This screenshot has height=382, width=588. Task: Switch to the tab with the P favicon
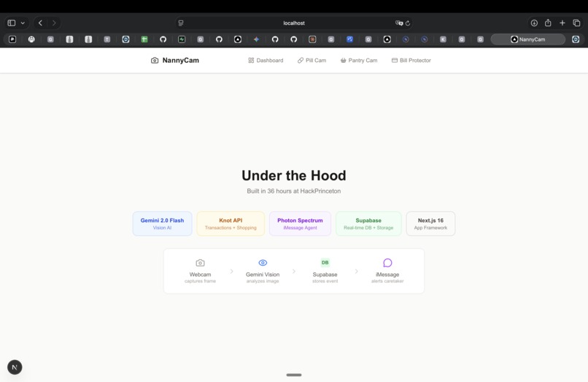(12, 39)
